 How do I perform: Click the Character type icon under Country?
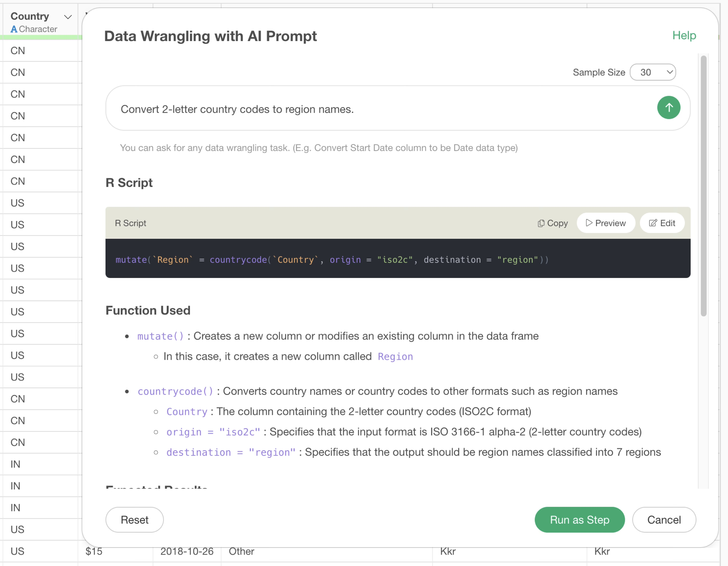14,29
